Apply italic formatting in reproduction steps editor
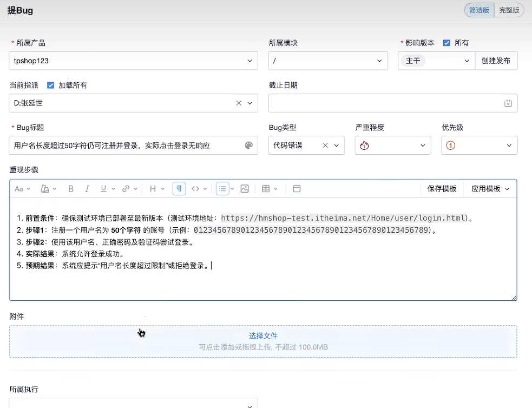Image resolution: width=532 pixels, height=408 pixels. 87,188
